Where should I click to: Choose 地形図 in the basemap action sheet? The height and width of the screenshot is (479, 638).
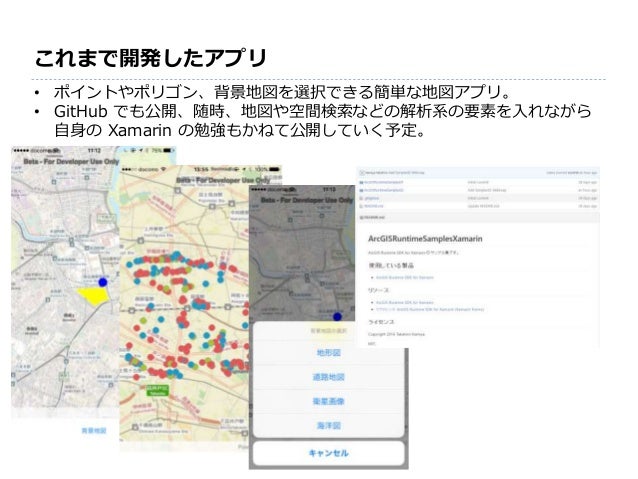(x=328, y=352)
